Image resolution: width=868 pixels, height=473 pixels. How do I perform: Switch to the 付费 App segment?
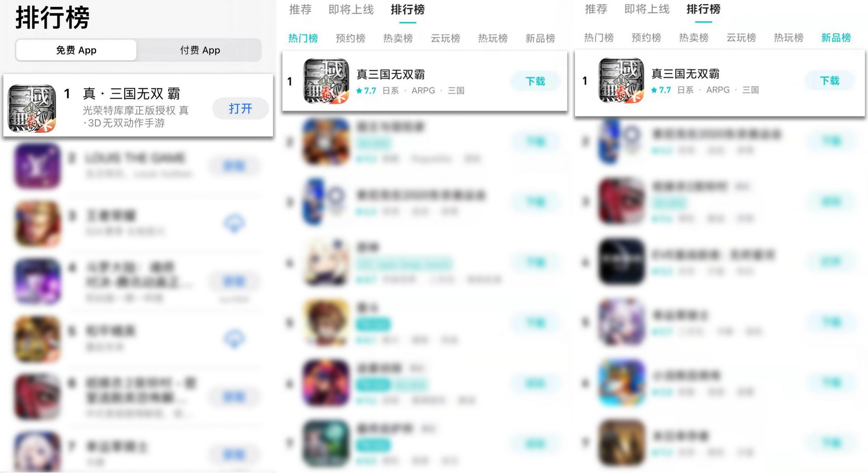click(200, 50)
